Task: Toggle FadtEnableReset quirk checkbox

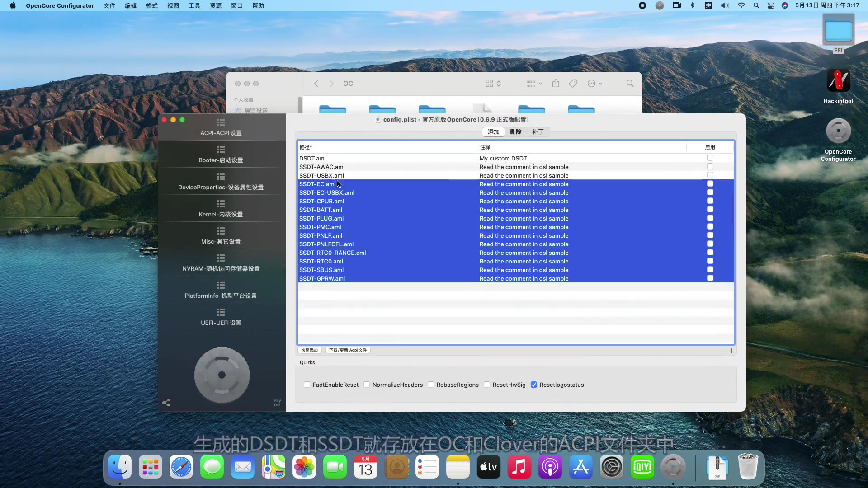Action: click(307, 385)
